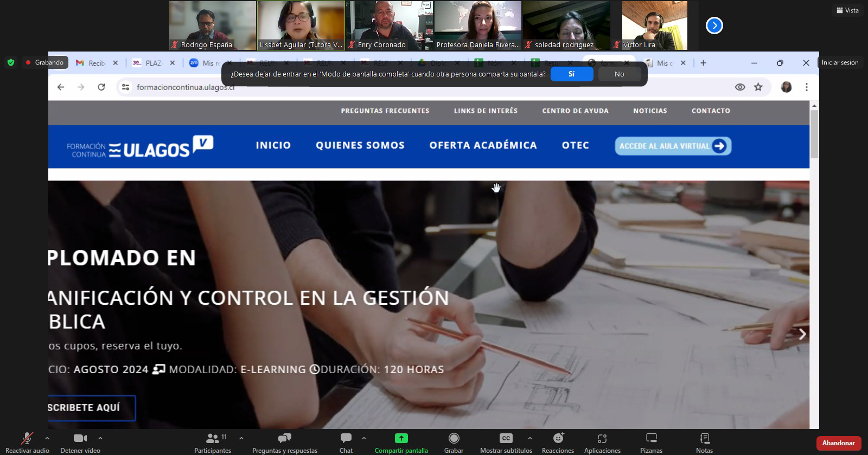Open NOTICIAS link
This screenshot has height=455, width=868.
coord(650,111)
